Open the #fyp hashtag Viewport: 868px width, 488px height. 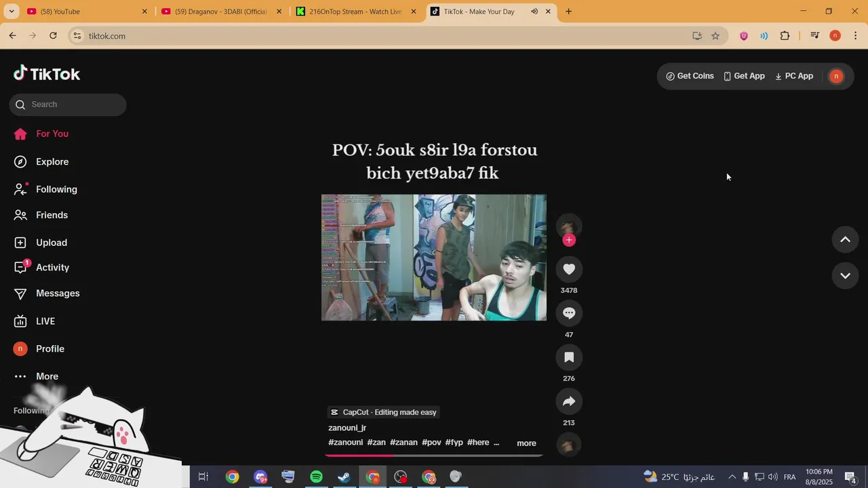point(454,443)
